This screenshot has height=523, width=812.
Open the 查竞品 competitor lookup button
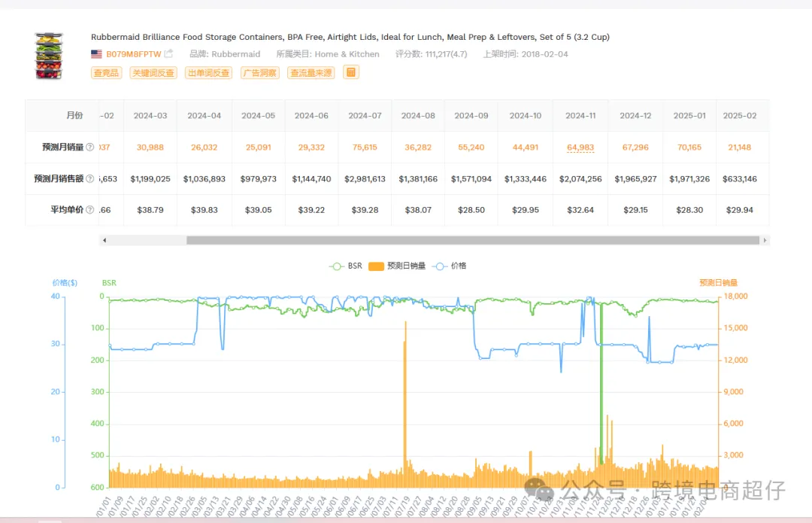click(x=106, y=73)
